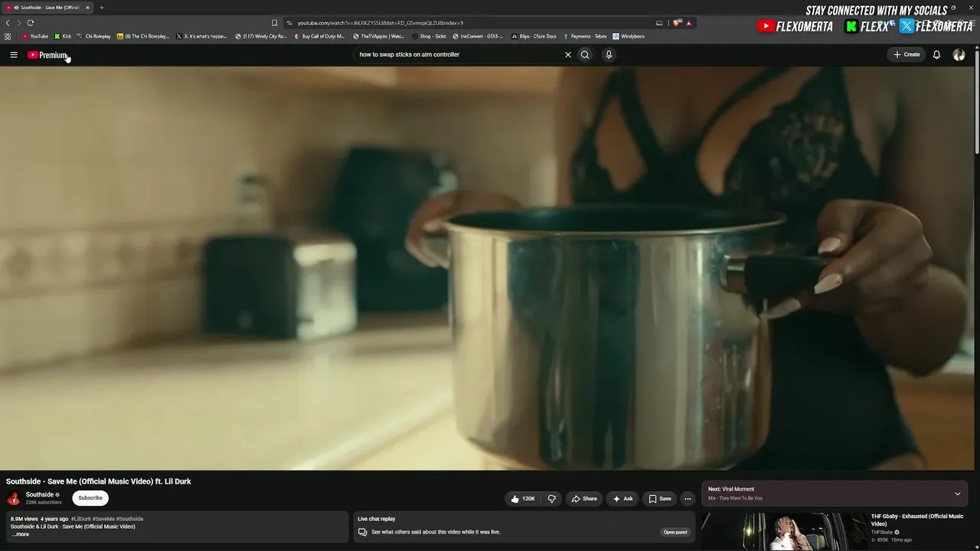
Task: Share this video
Action: pos(584,499)
